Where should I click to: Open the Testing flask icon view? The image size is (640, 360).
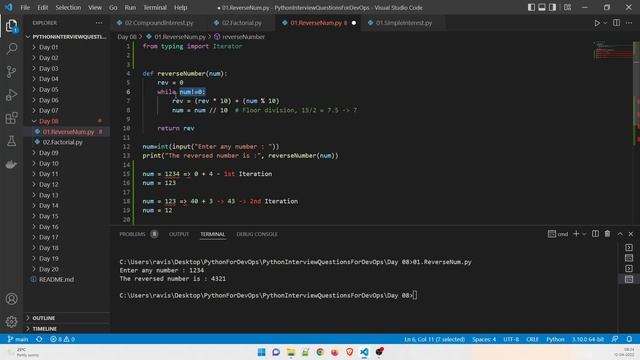click(11, 141)
